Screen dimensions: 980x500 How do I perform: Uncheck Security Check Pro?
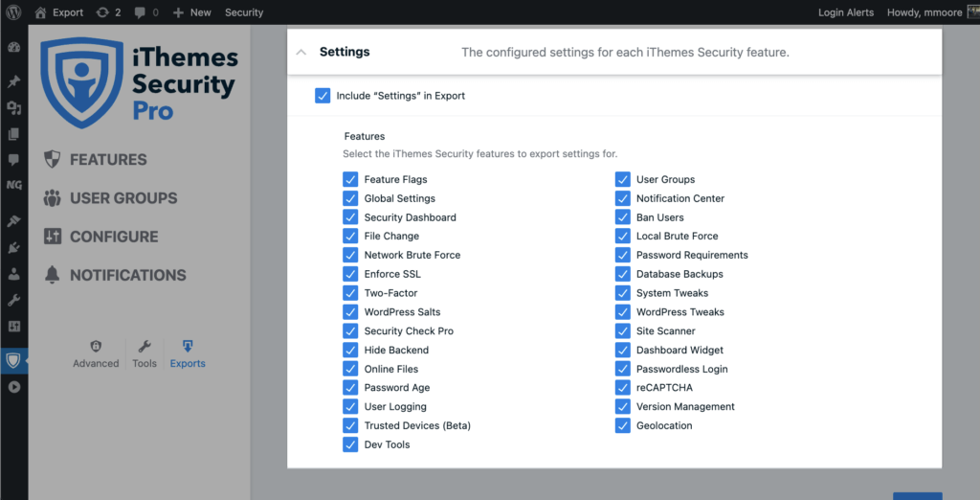[x=350, y=331]
